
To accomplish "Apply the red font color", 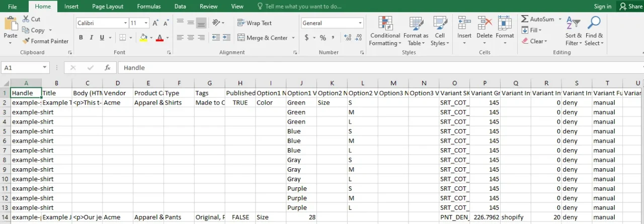I will pyautogui.click(x=160, y=38).
